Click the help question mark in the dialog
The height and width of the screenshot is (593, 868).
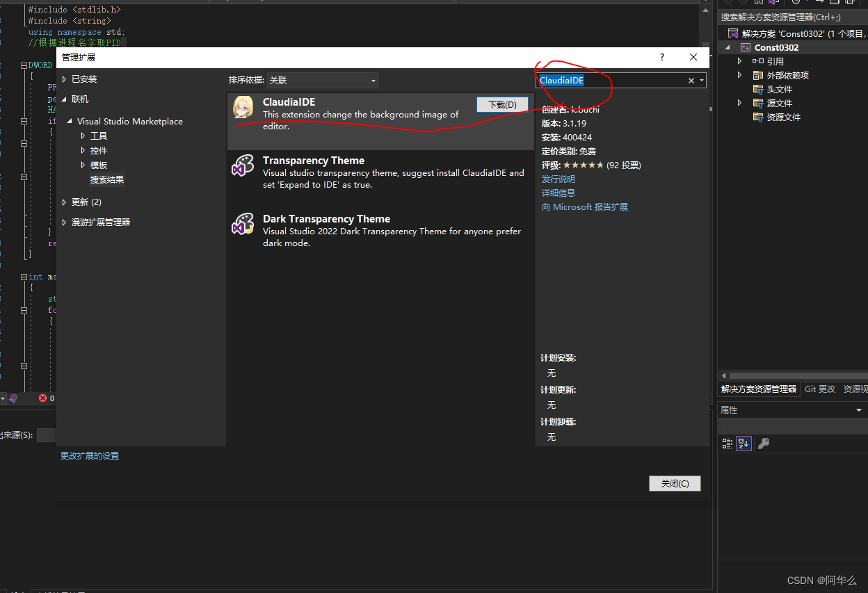pos(661,57)
